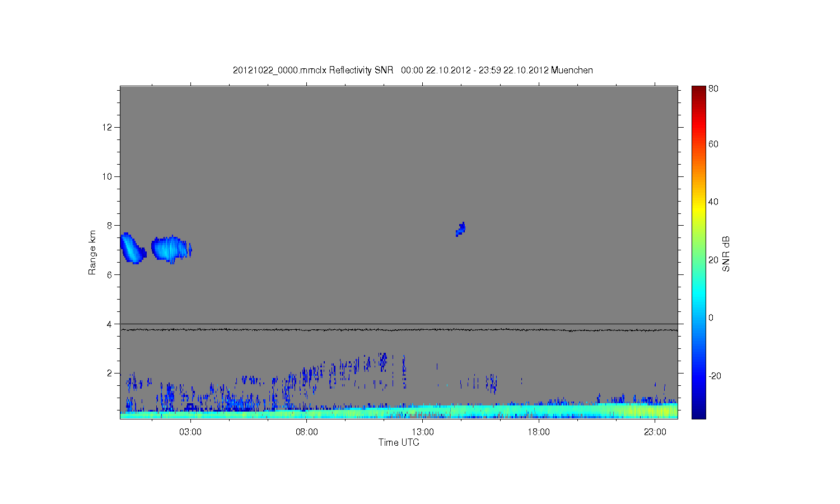Click the 'Range km' y-axis label

[x=92, y=253]
